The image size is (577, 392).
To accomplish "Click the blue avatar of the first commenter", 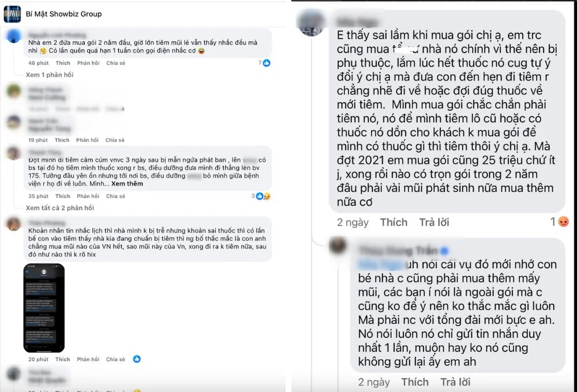I will pos(14,36).
